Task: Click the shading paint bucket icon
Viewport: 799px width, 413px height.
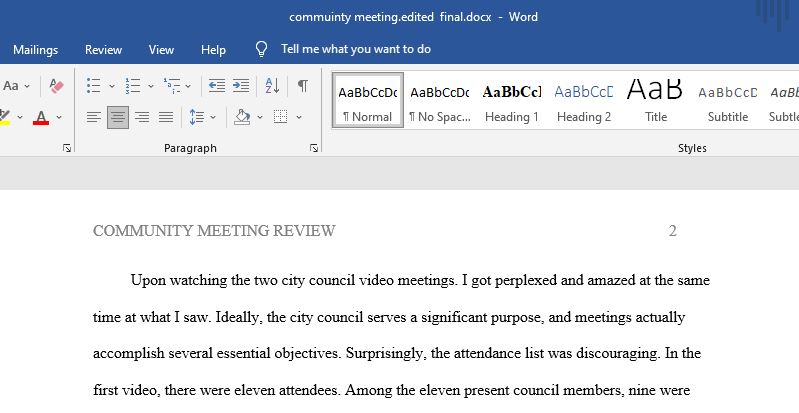Action: pos(242,117)
